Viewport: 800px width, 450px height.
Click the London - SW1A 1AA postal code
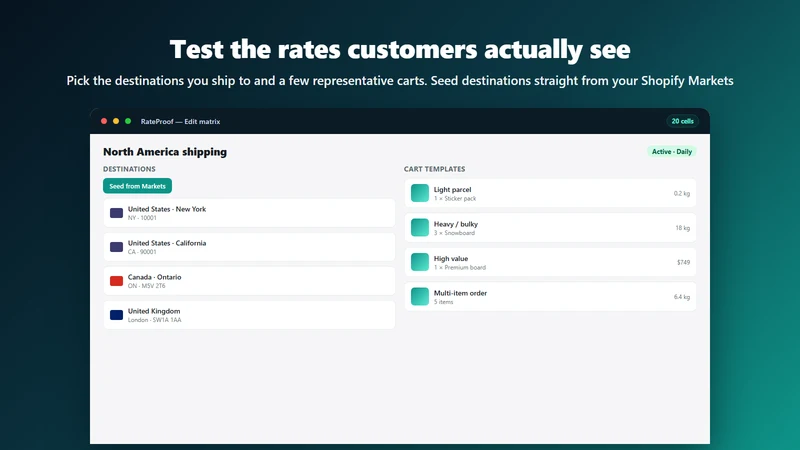(155, 320)
